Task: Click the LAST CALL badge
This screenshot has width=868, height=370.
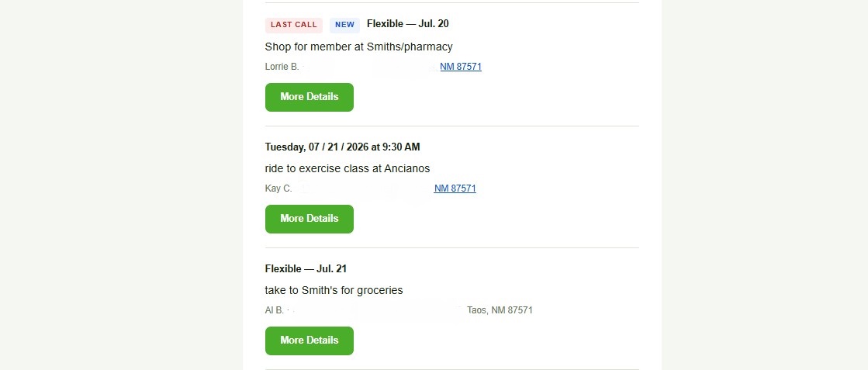Action: [x=293, y=25]
